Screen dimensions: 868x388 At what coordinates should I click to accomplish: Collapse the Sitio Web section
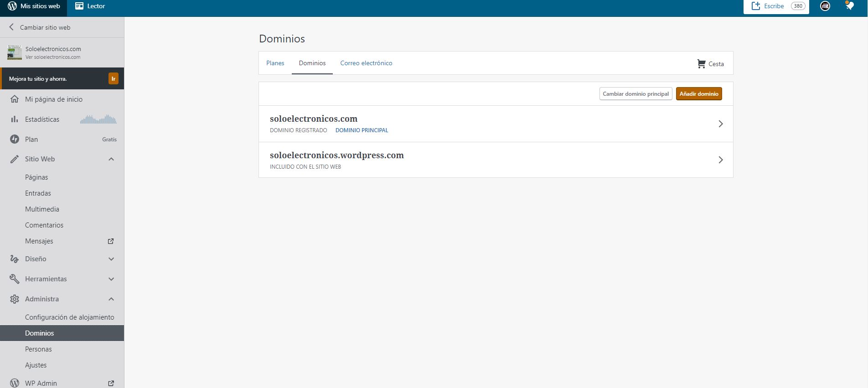click(111, 159)
